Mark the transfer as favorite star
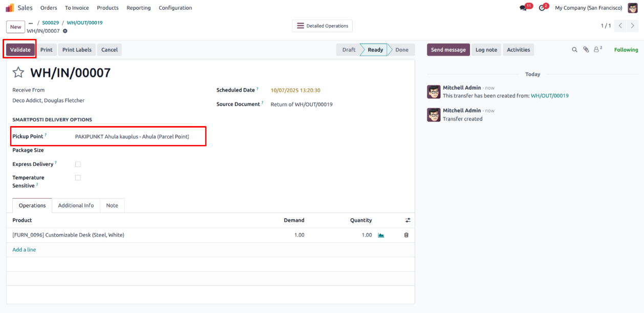Viewport: 644px width, 313px height. tap(18, 73)
